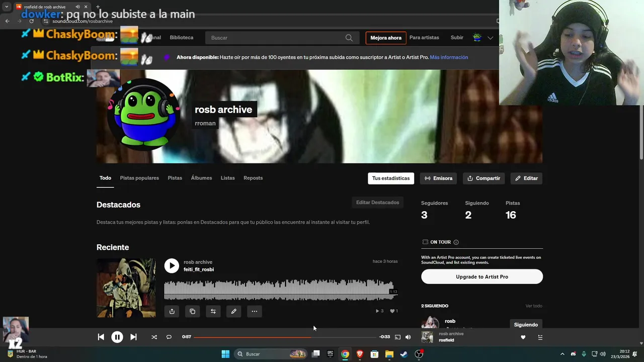Image resolution: width=644 pixels, height=362 pixels.
Task: Open the Más información link
Action: 449,57
